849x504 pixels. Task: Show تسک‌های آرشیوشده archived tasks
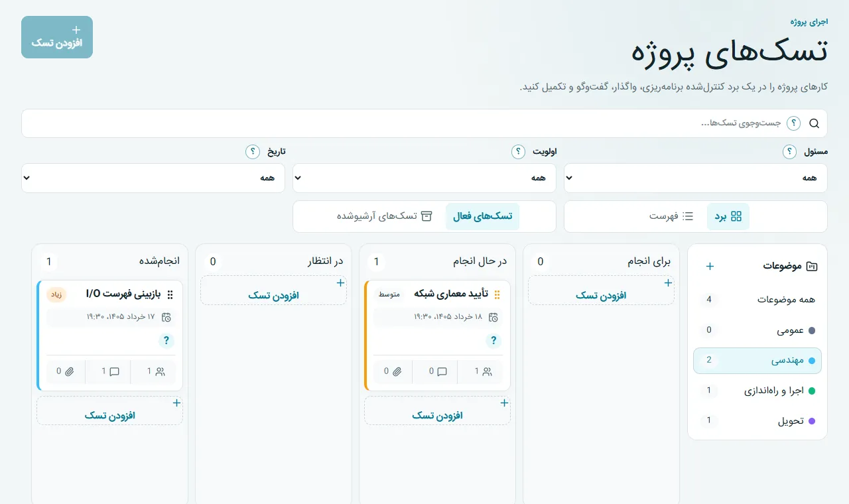click(385, 217)
